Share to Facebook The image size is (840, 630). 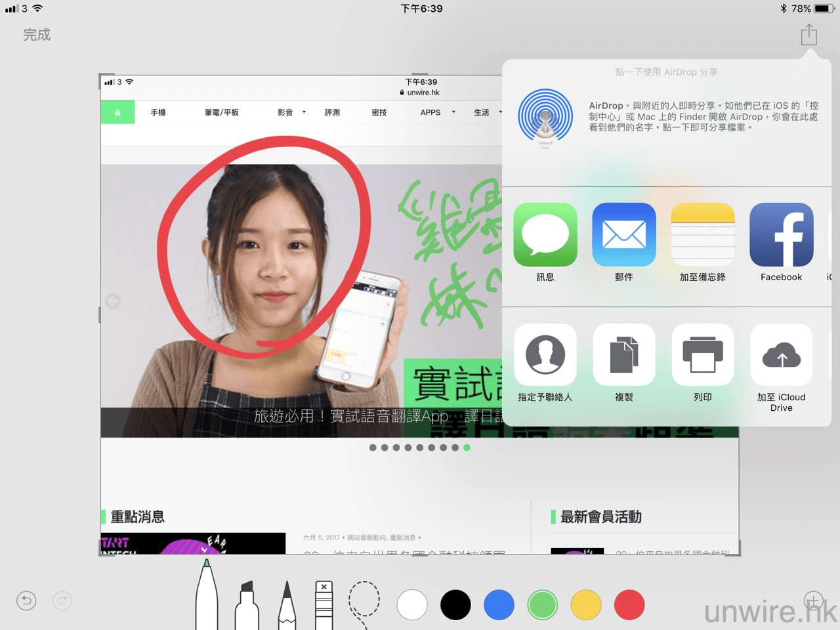click(x=781, y=235)
